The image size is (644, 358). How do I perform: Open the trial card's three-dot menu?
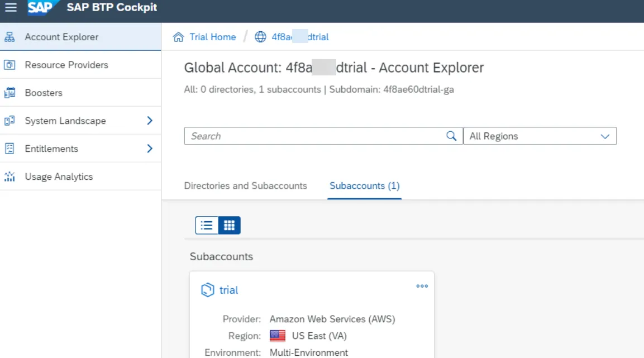click(422, 286)
